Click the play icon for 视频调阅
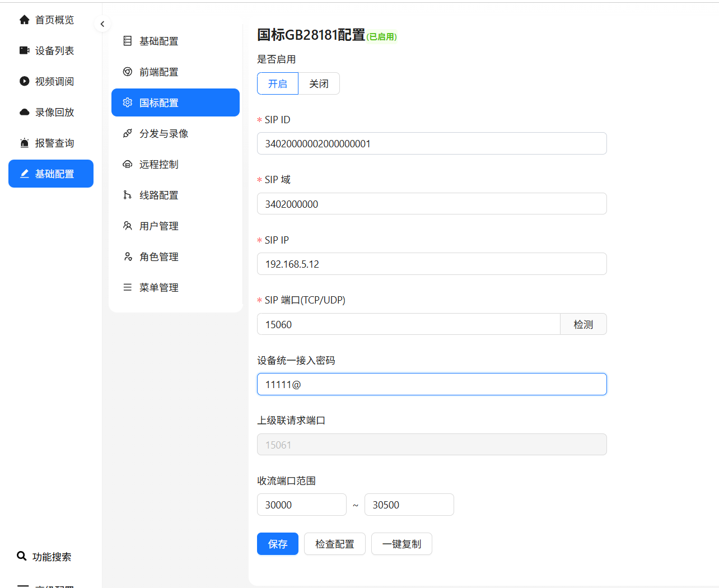Screen dimensions: 719x588 [25, 81]
